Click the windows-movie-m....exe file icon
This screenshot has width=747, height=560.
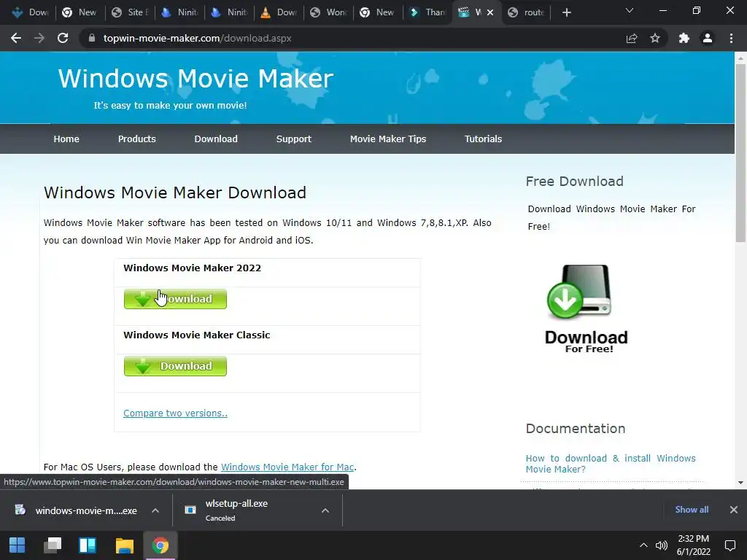click(20, 510)
